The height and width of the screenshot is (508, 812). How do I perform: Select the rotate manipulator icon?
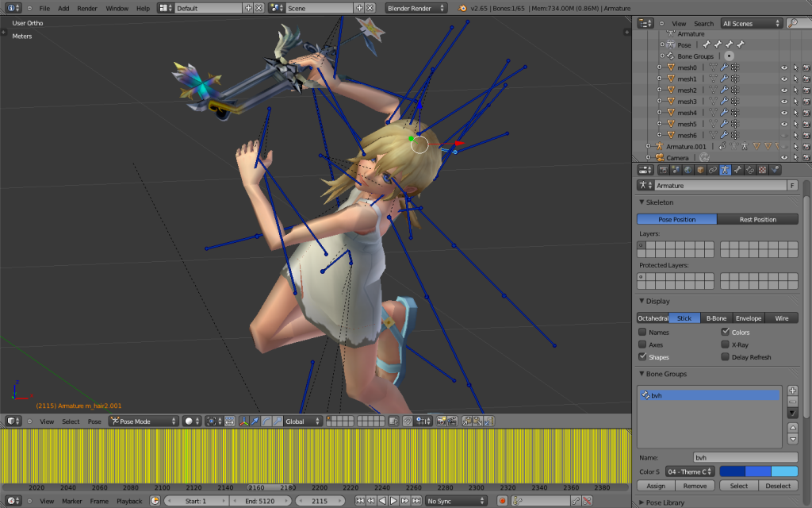coord(266,421)
